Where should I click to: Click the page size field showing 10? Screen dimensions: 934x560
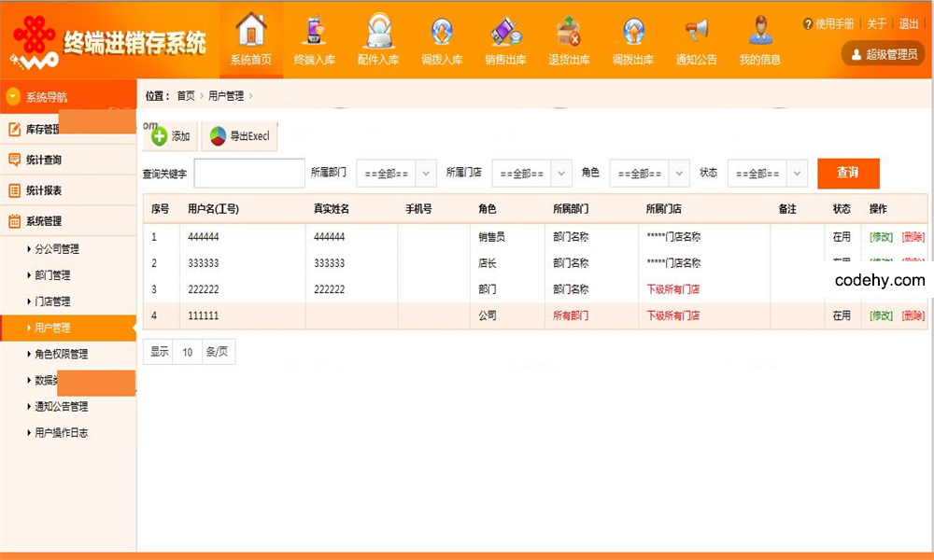pyautogui.click(x=188, y=352)
